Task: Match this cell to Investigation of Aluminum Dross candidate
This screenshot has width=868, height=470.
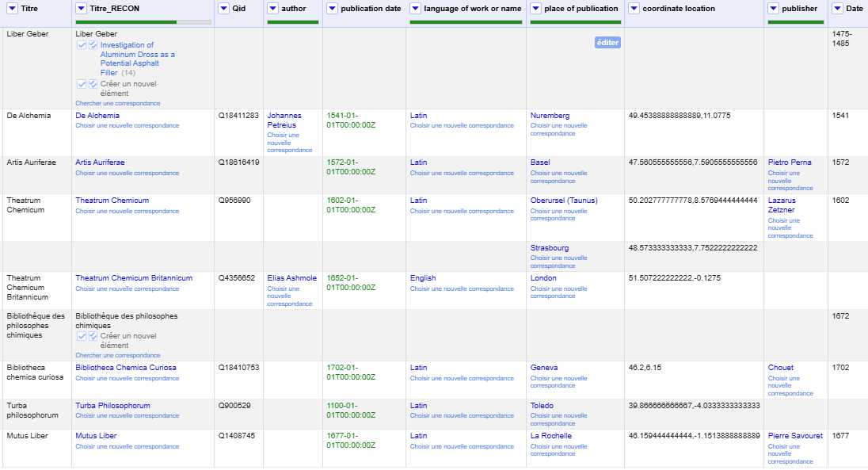Action: pos(82,45)
